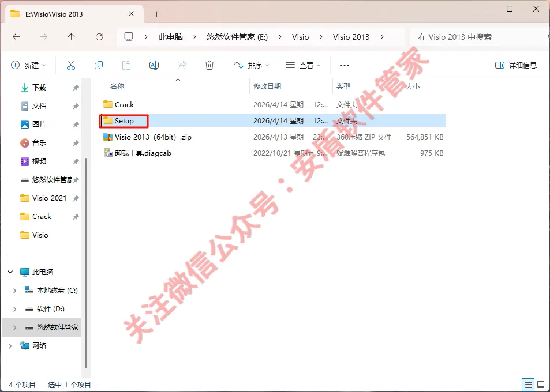
Task: Click the Copy icon in toolbar
Action: tap(99, 65)
